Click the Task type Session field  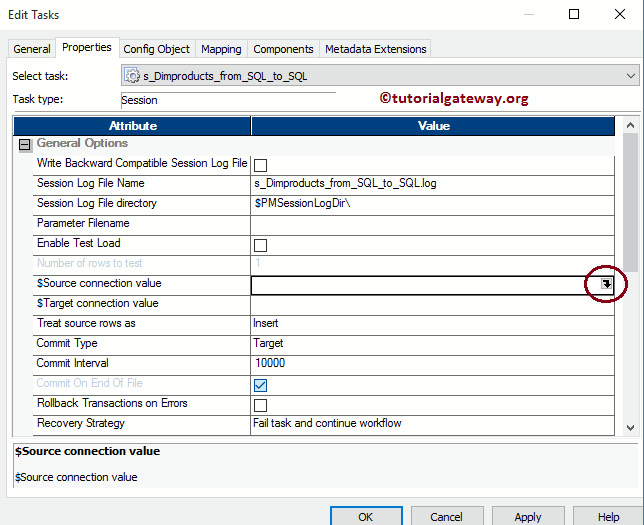tap(228, 100)
